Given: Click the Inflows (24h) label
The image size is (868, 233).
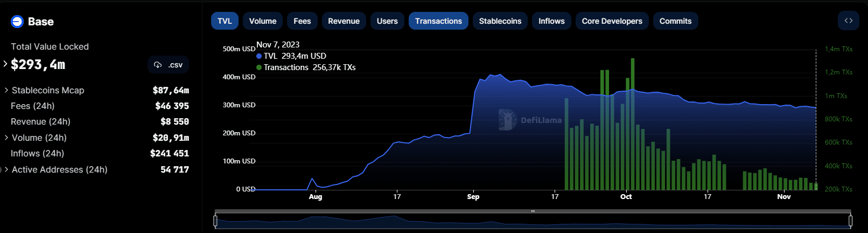Looking at the screenshot, I should tap(38, 153).
